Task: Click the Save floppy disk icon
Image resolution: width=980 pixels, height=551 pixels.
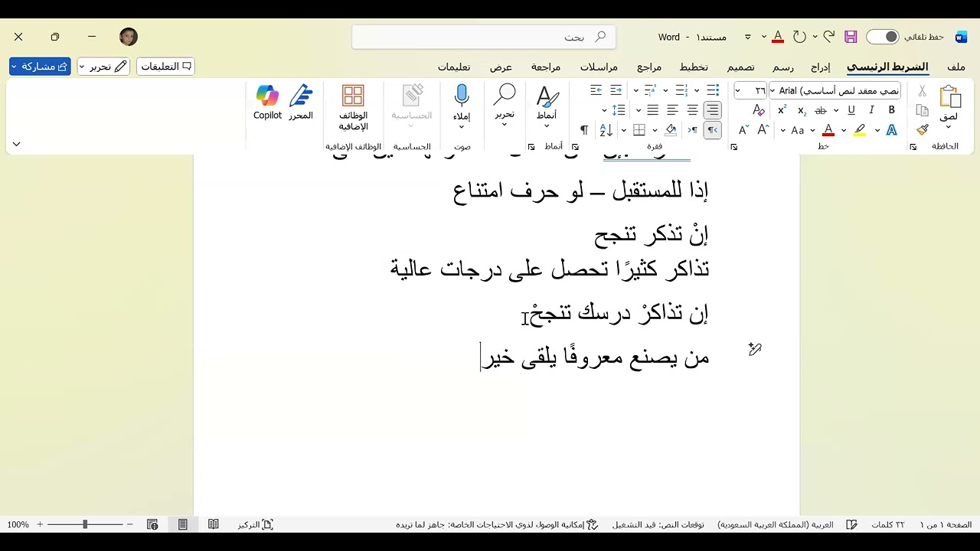Action: tap(851, 37)
